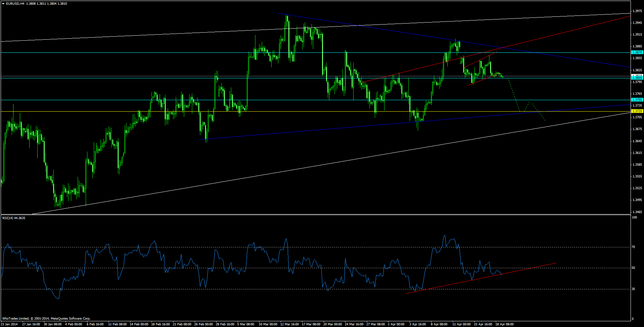The height and width of the screenshot is (327, 644).
Task: Click the 1.3615 price on the scale
Action: pos(636,153)
